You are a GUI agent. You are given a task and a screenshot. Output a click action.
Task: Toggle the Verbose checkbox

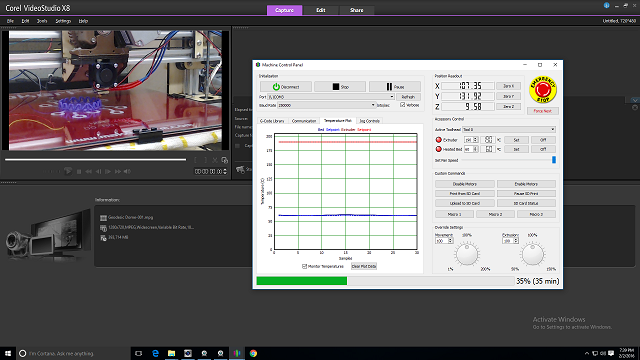tap(402, 105)
